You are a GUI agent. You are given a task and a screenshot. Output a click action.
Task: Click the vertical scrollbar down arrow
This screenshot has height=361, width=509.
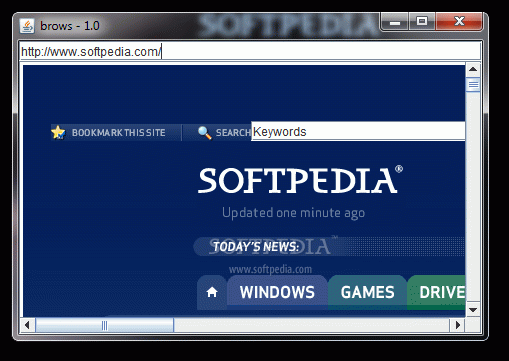(473, 310)
